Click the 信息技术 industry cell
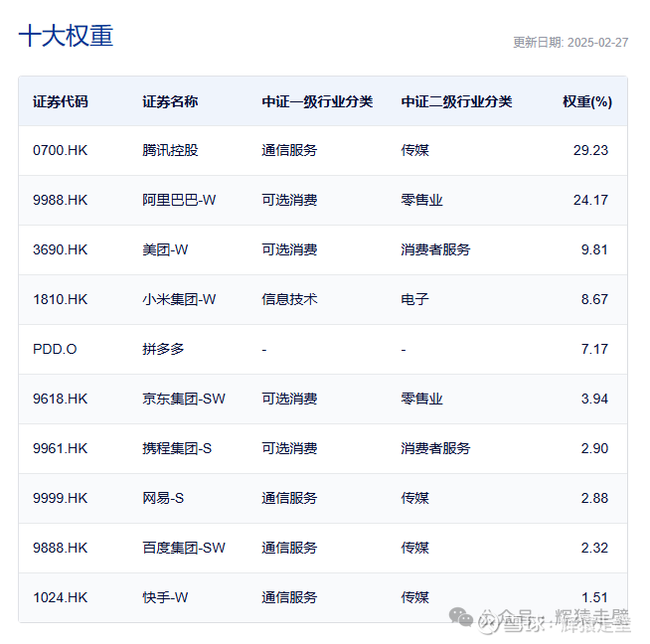The image size is (650, 644). pyautogui.click(x=289, y=299)
